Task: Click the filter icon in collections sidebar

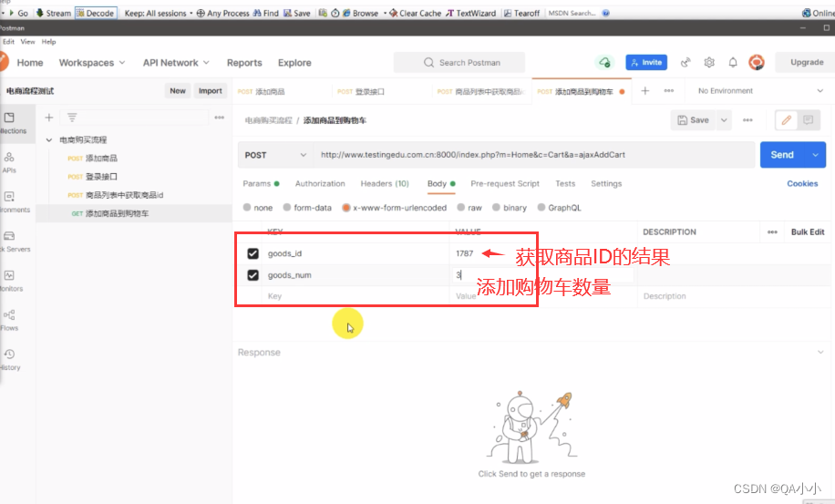Action: [x=72, y=118]
